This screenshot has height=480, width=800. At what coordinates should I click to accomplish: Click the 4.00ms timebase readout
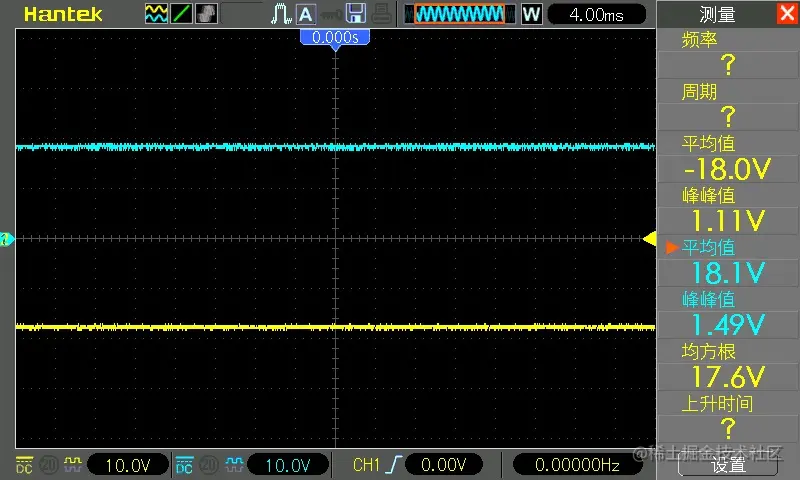click(x=596, y=15)
